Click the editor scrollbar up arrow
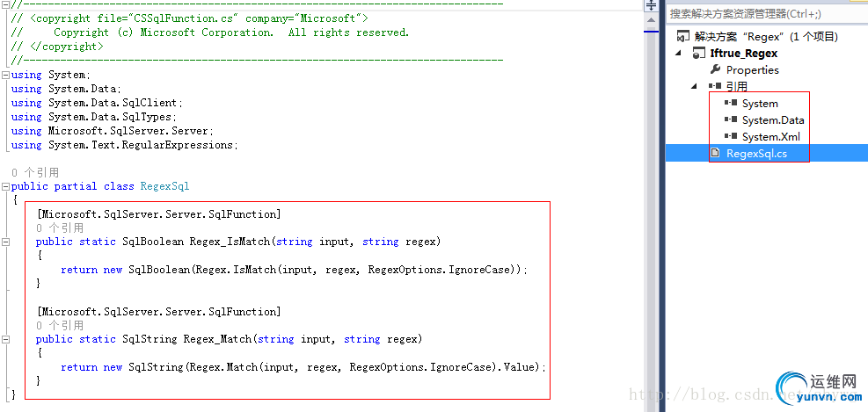This screenshot has height=412, width=868. 651,18
